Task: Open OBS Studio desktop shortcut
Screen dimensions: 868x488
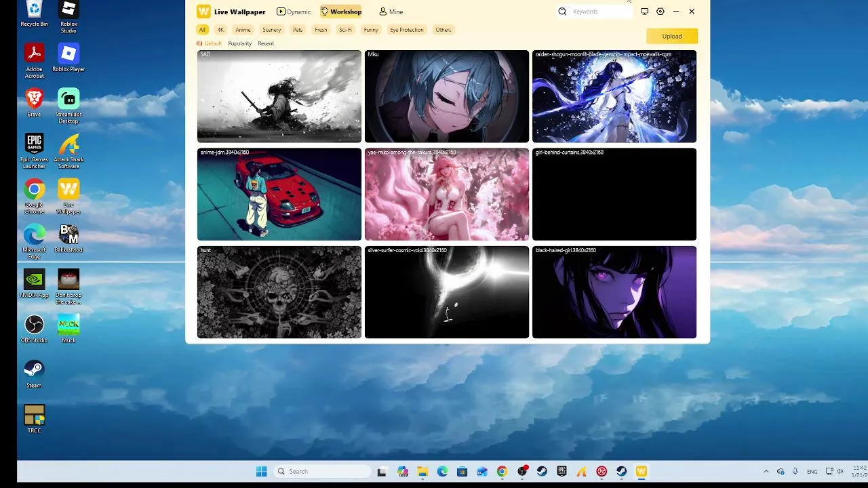Action: click(x=34, y=329)
